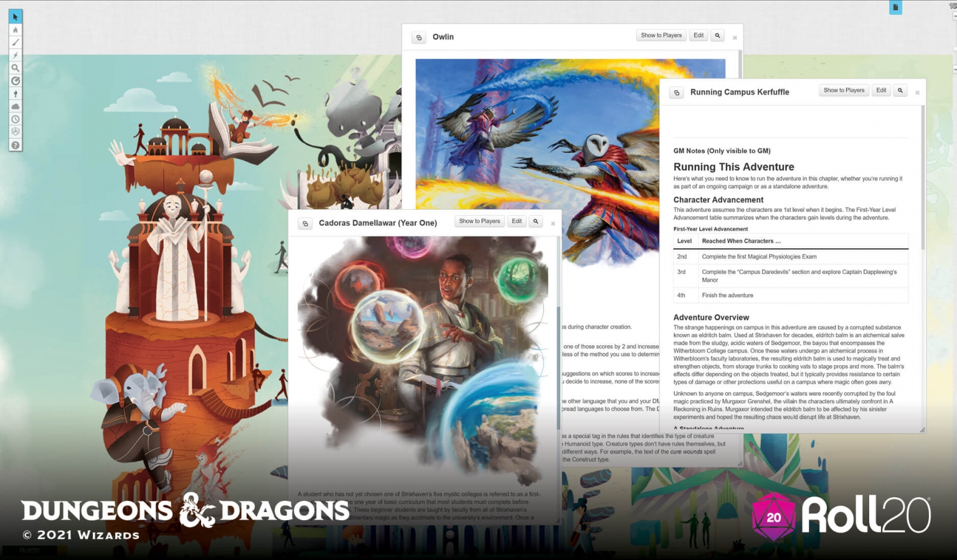Click 'GM Notes (Only visible to GM)' text

click(722, 151)
